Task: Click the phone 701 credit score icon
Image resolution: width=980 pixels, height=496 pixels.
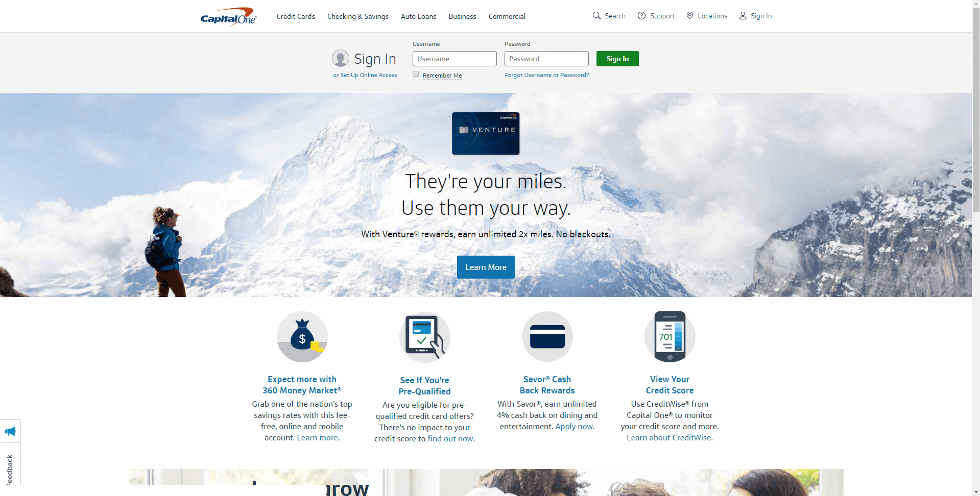Action: click(x=670, y=337)
